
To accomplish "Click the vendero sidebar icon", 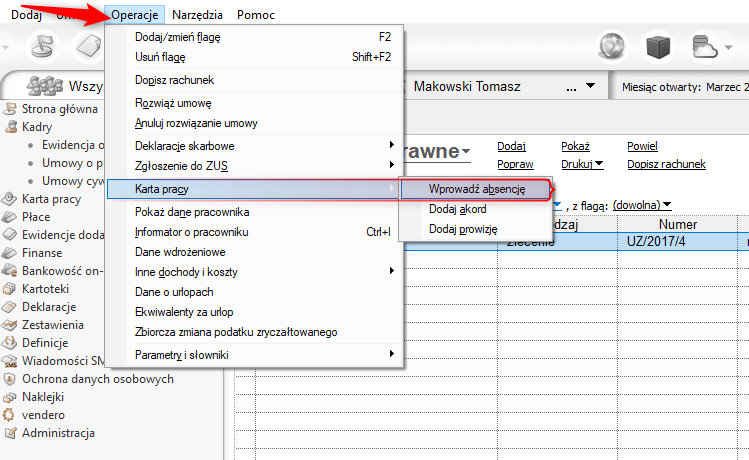I will coord(9,415).
